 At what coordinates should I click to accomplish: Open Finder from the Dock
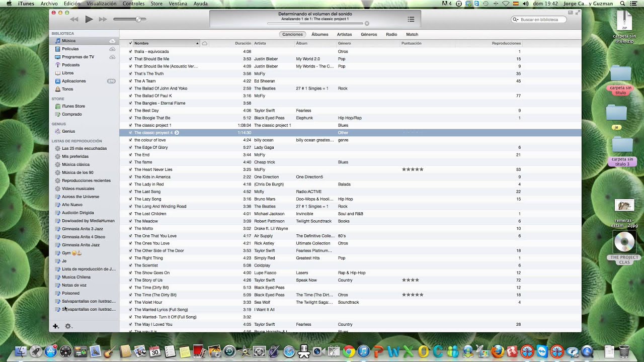pos(21,351)
